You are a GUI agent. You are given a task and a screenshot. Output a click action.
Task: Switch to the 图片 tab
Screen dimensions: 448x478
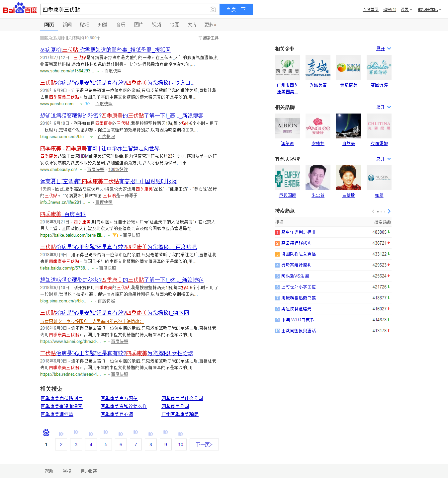pyautogui.click(x=138, y=25)
